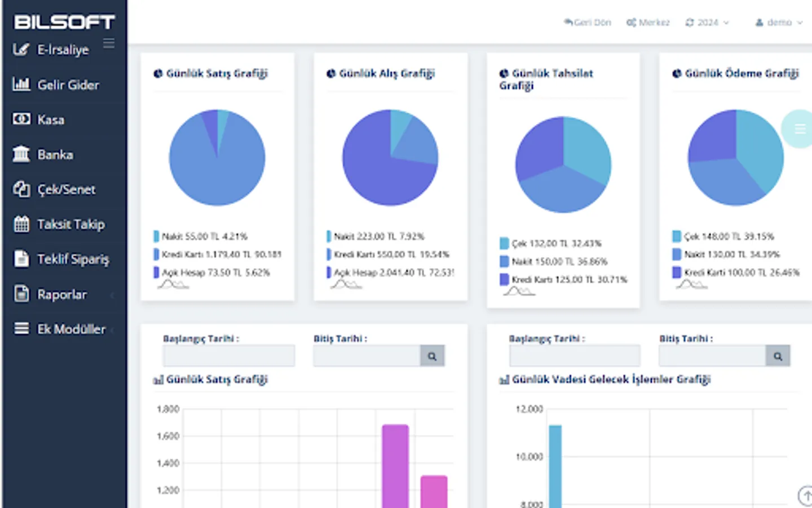Click the E-İrsaliye pencil icon in sidebar

[x=21, y=50]
